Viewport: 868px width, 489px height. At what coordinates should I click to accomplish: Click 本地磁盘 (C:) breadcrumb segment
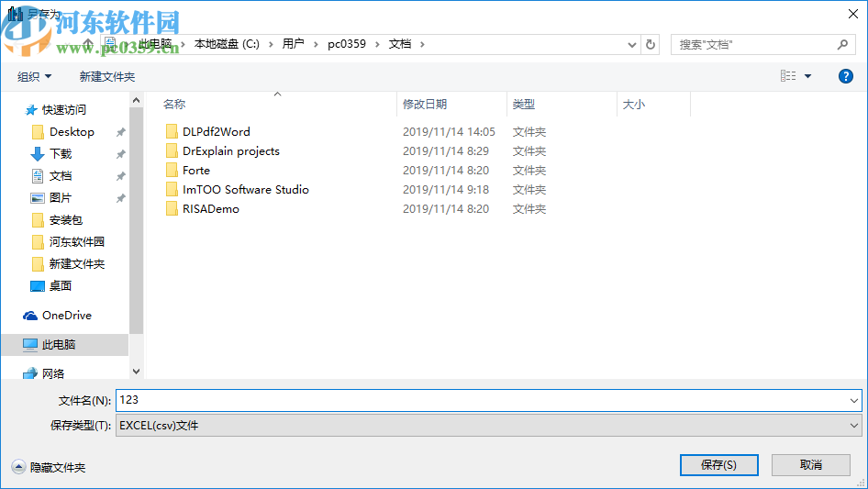(227, 44)
